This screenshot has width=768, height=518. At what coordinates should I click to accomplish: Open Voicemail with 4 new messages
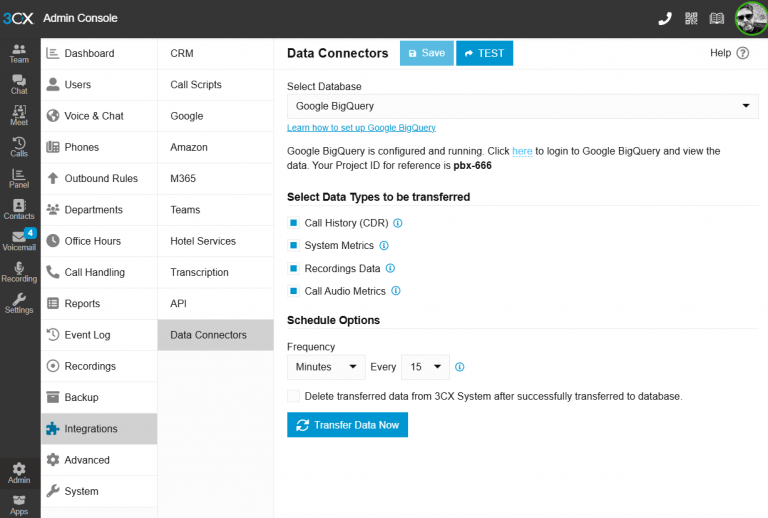point(19,240)
